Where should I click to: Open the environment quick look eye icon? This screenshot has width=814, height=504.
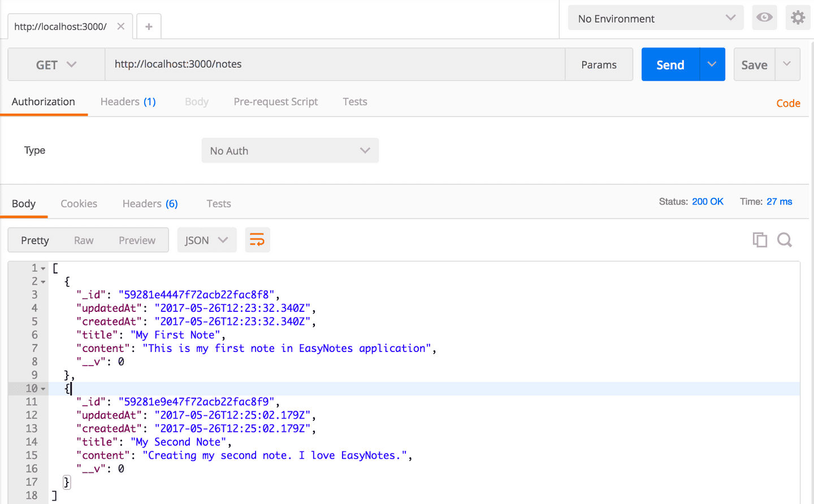point(764,18)
